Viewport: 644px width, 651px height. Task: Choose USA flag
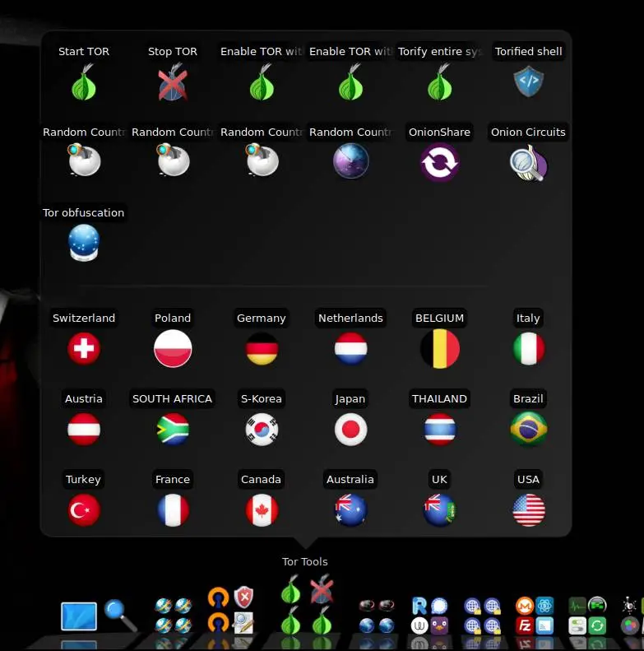click(529, 509)
